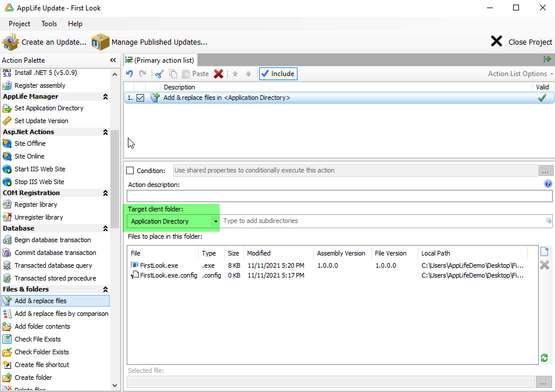This screenshot has width=555, height=392.
Task: Select FirstLook.exe in the file list
Action: pos(159,265)
